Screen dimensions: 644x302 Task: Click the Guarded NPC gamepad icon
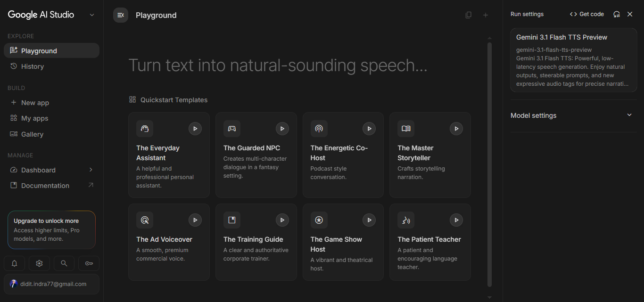tap(232, 129)
